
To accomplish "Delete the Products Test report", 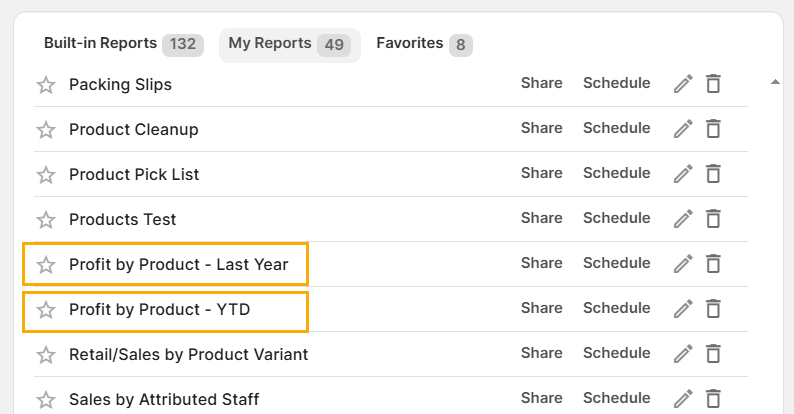I will pyautogui.click(x=713, y=219).
